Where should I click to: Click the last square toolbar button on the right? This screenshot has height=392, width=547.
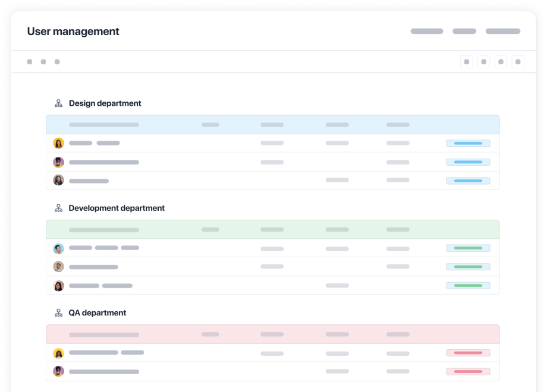[518, 62]
